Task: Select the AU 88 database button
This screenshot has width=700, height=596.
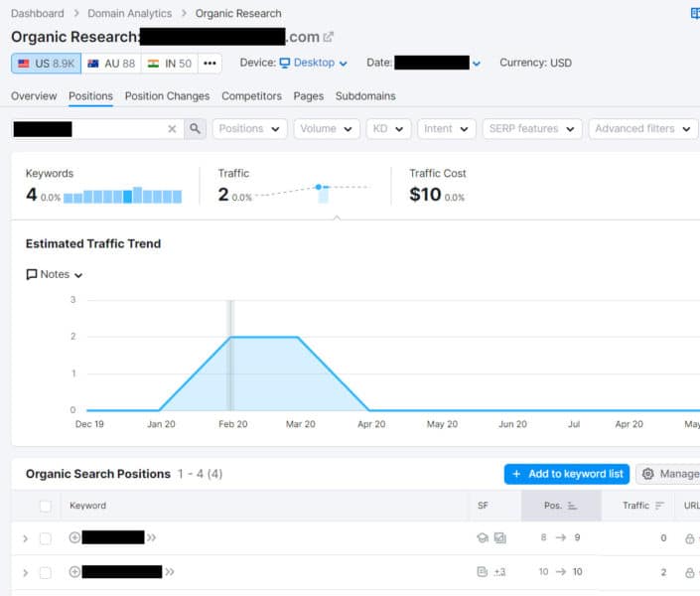Action: 111,64
